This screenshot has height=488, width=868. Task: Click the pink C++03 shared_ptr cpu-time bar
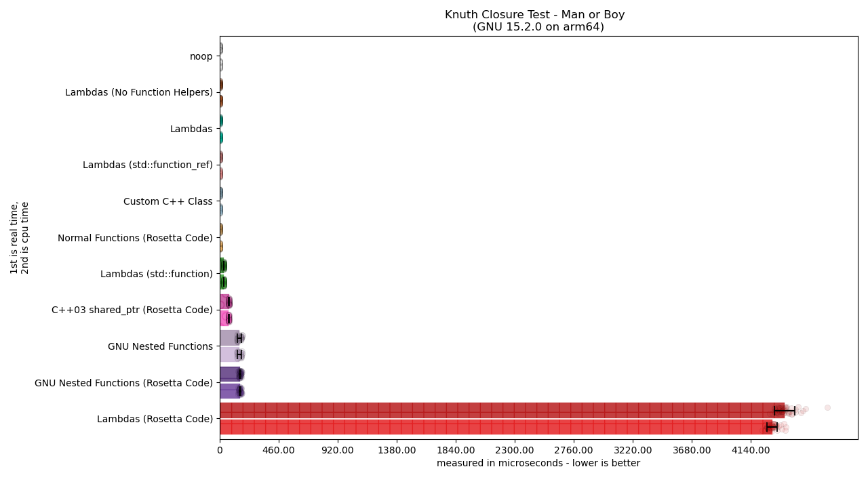(x=224, y=319)
